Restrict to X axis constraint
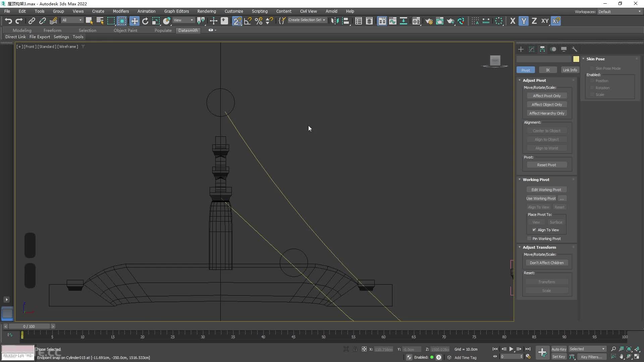Image resolution: width=644 pixels, height=362 pixels. click(x=513, y=21)
